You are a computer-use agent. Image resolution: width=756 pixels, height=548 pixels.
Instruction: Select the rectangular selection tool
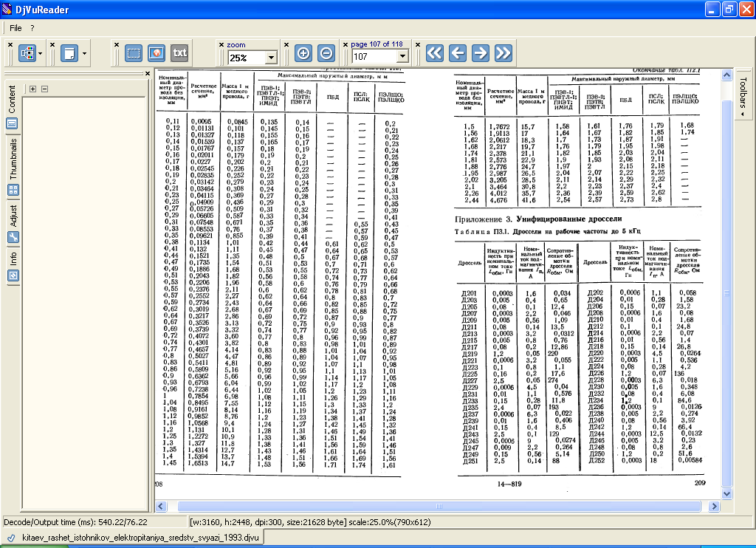(134, 53)
